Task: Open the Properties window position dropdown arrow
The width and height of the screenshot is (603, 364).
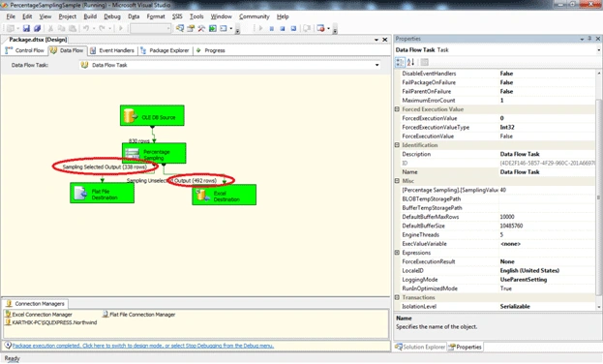Action: coord(582,39)
